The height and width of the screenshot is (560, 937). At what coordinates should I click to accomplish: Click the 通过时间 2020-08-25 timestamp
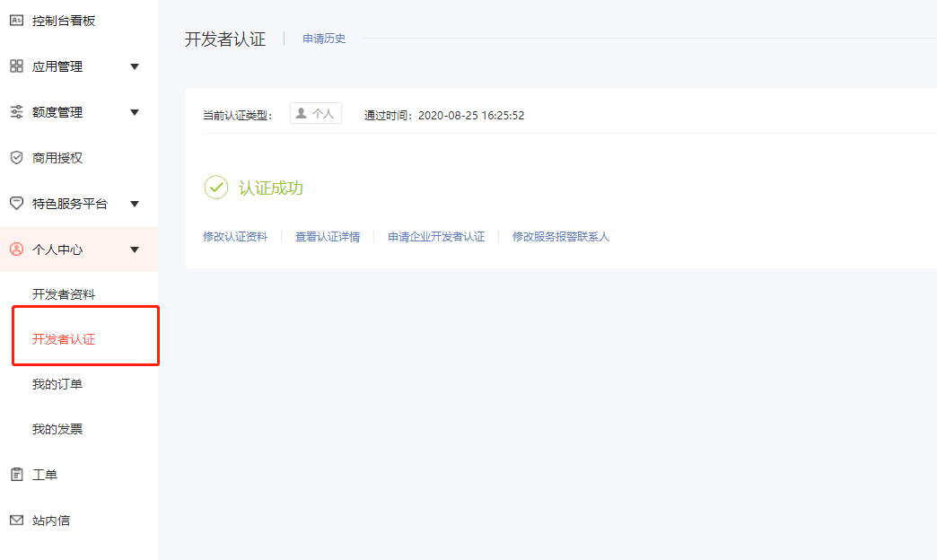444,116
